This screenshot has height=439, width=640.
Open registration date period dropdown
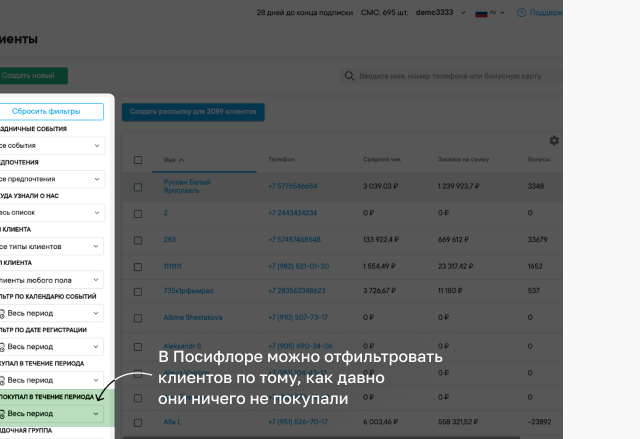(51, 347)
